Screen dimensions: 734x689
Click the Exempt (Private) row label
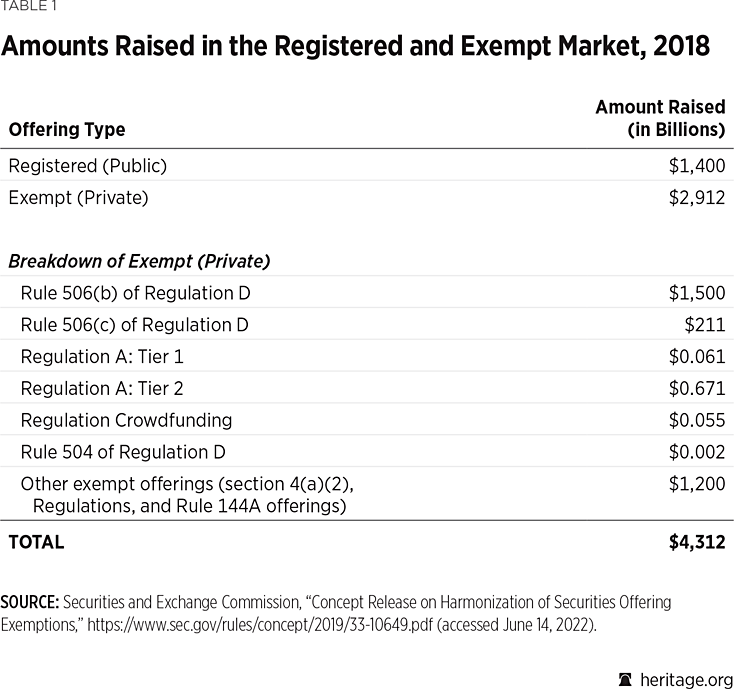point(78,197)
